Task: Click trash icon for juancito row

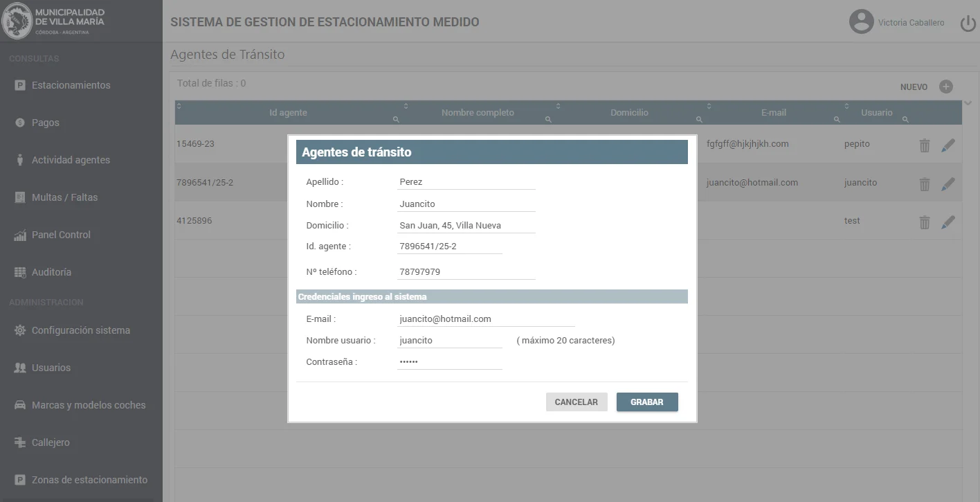Action: pos(924,184)
